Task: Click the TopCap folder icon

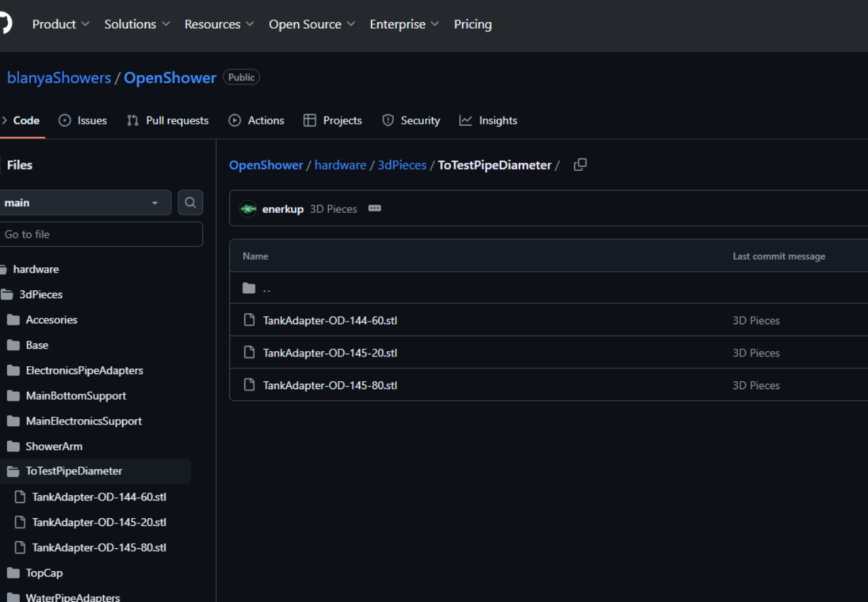Action: coord(13,573)
